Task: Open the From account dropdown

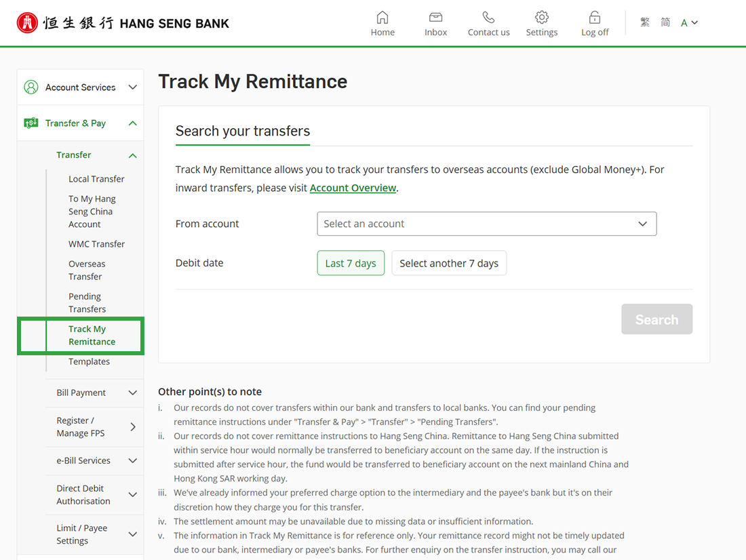Action: click(x=486, y=224)
